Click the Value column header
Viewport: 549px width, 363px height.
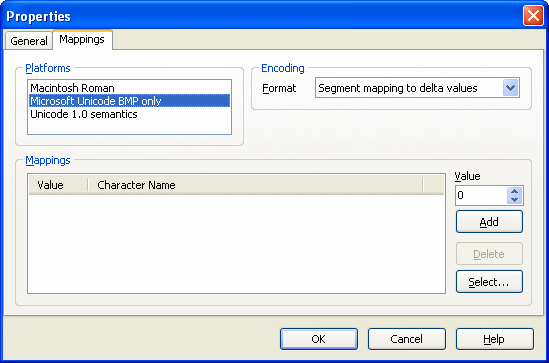point(58,184)
